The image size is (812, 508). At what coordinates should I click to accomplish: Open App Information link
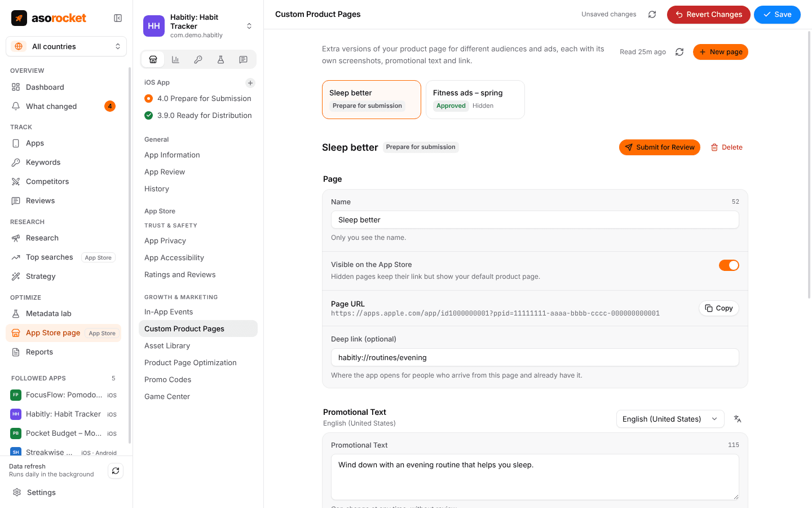point(198,155)
